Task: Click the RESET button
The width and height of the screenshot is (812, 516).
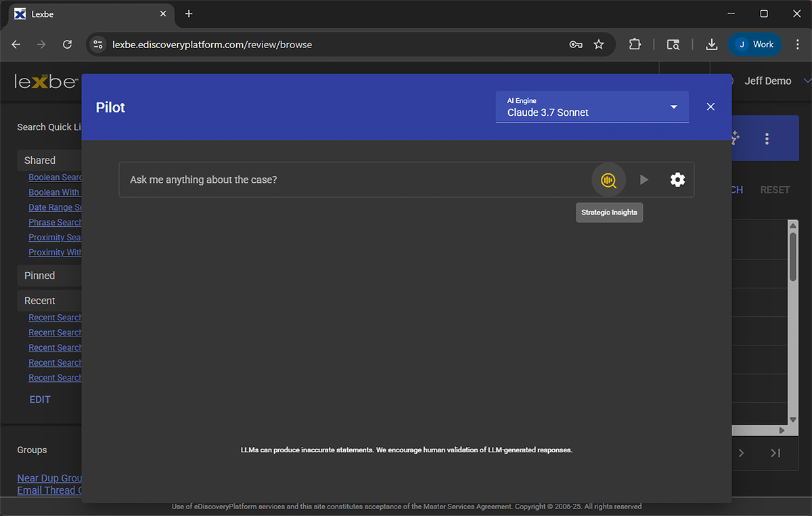Action: tap(775, 190)
